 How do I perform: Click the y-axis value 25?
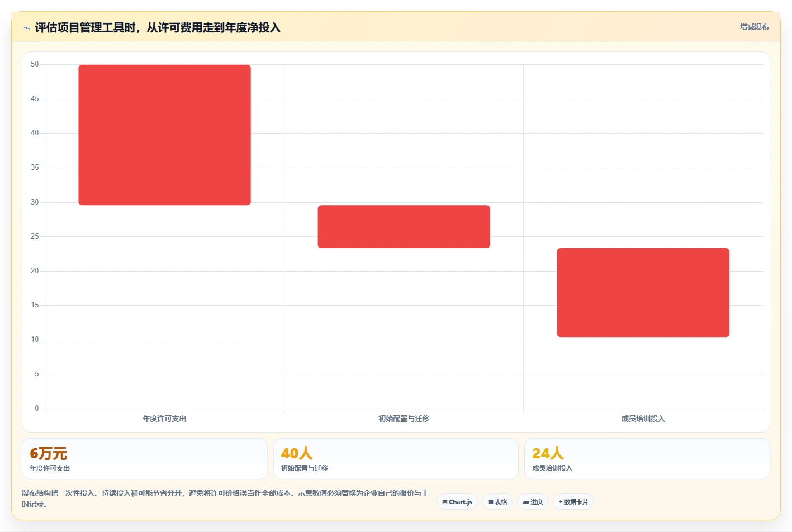[35, 236]
